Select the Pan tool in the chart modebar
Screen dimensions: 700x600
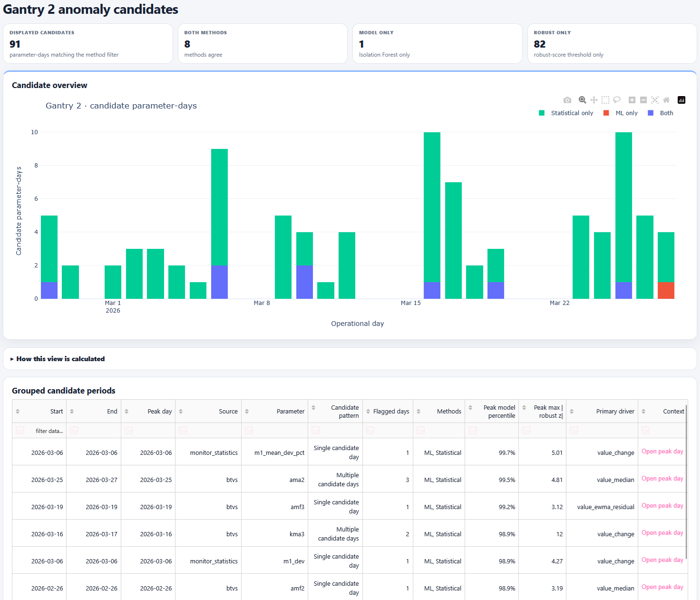pos(594,100)
